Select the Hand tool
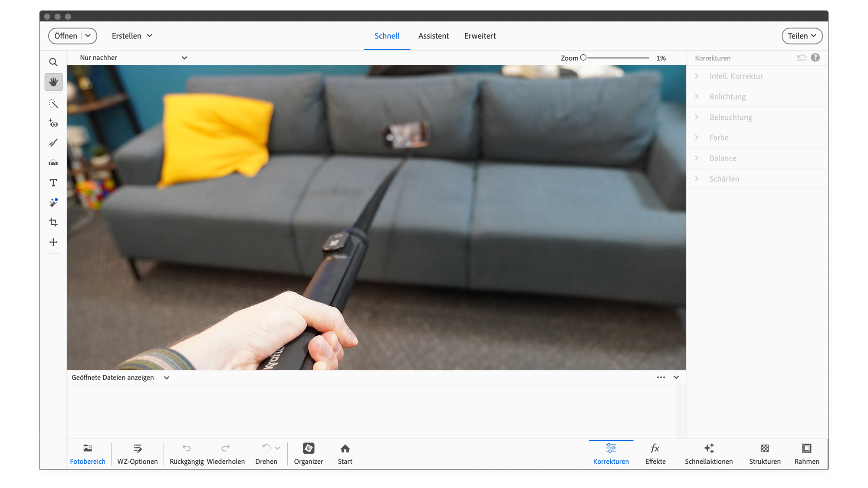Screen dimensions: 868x488 click(x=53, y=82)
